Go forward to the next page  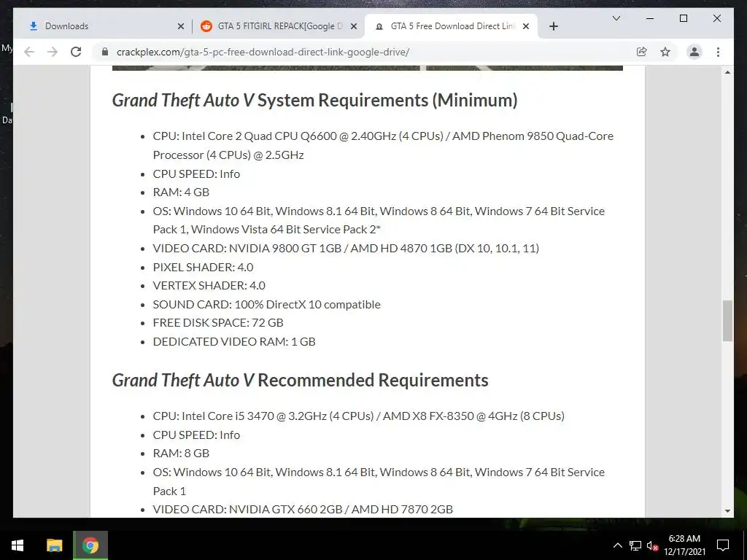(53, 52)
